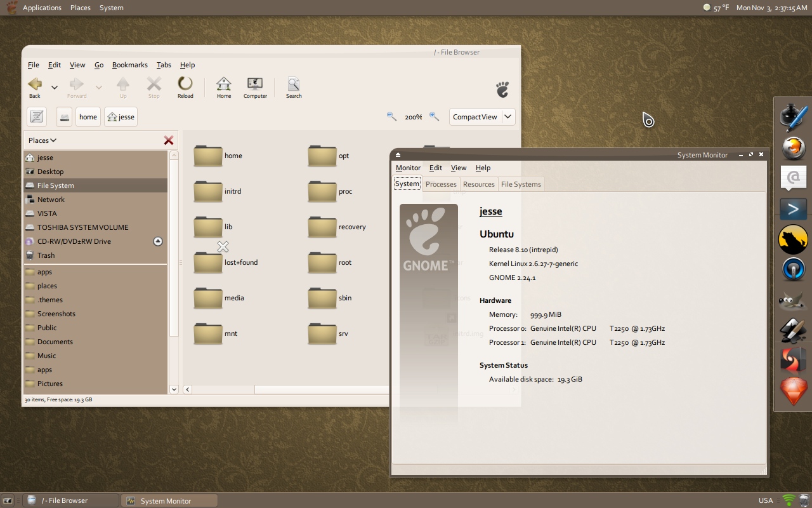The width and height of the screenshot is (812, 508).
Task: Select the 'srv' folder icon
Action: [322, 333]
